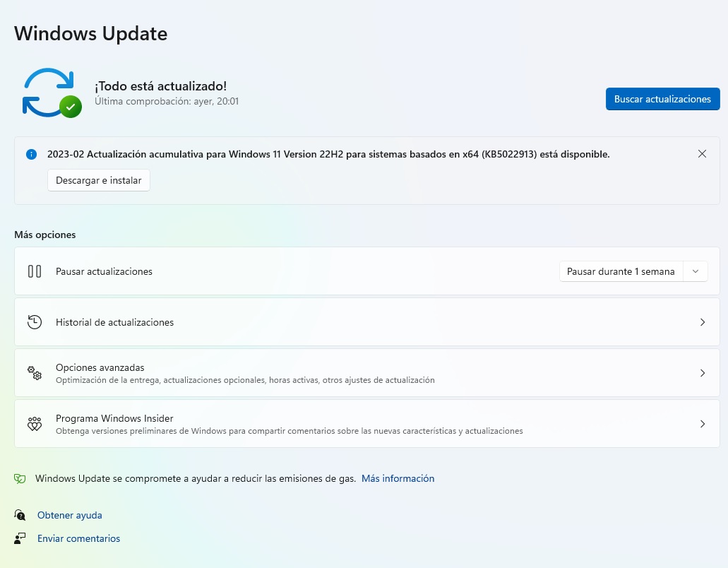Click Última comprobación: ayer, 20:01 text
This screenshot has height=568, width=728.
[167, 101]
